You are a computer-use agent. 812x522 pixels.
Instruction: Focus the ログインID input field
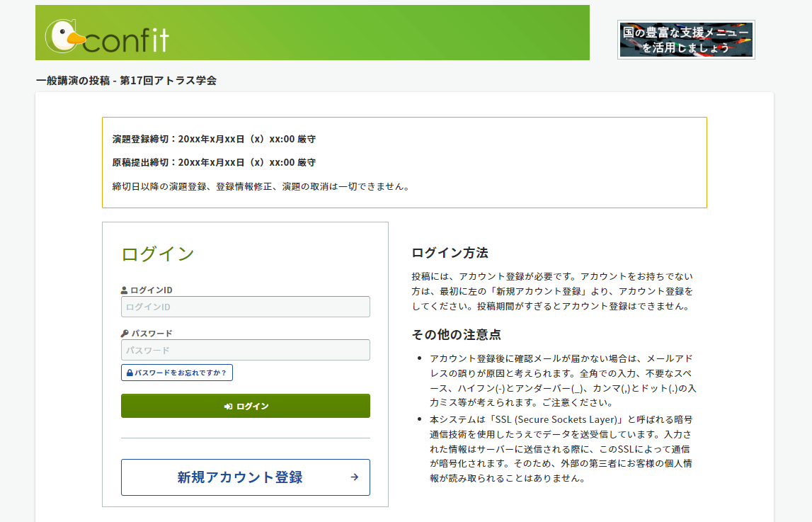click(x=245, y=306)
